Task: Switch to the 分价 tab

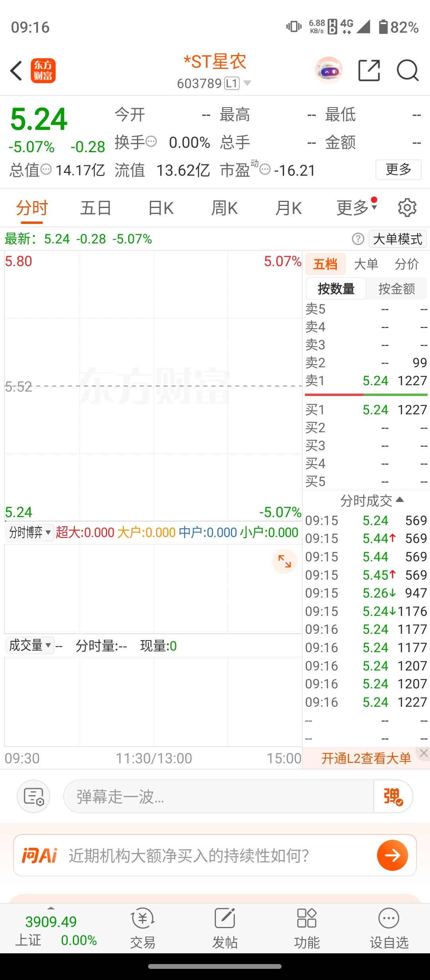Action: [x=407, y=264]
